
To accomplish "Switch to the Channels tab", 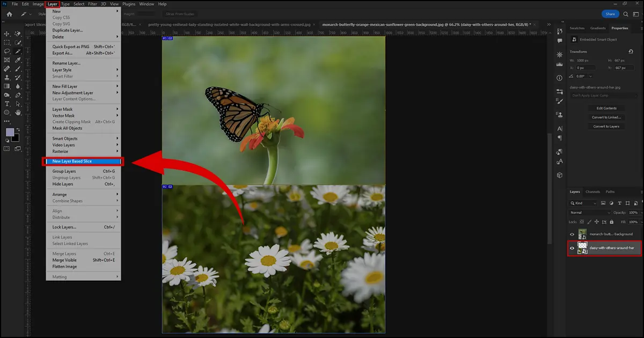I will (x=592, y=192).
